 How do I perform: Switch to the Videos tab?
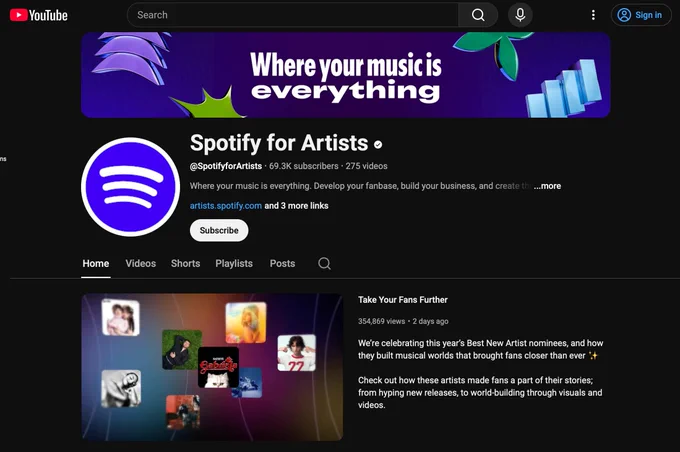click(141, 264)
